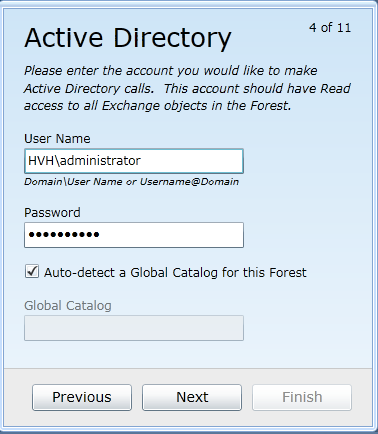
Task: Click the '4 of 11' step indicator
Action: (x=330, y=27)
